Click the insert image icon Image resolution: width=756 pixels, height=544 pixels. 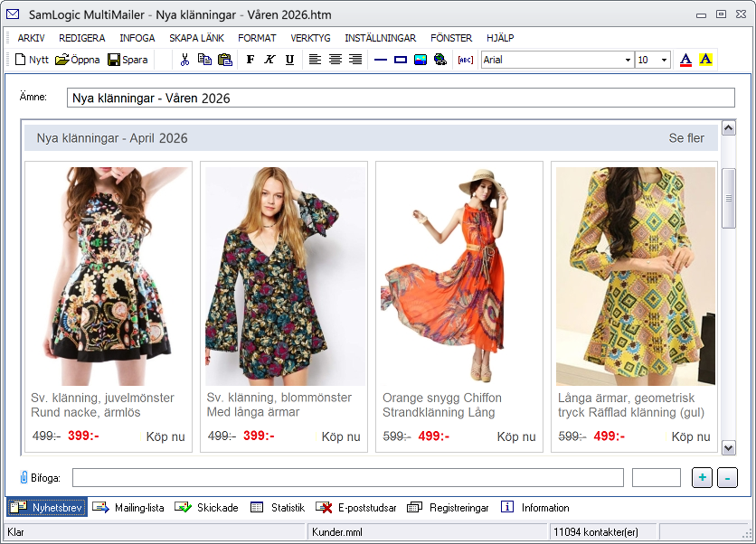[x=420, y=60]
